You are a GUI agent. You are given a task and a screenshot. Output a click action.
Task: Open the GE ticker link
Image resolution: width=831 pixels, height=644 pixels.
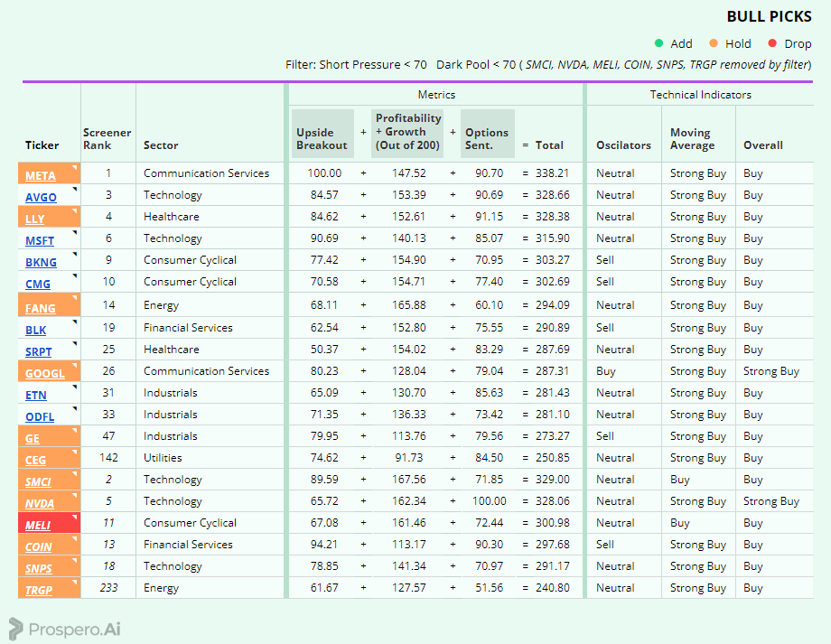[x=33, y=439]
